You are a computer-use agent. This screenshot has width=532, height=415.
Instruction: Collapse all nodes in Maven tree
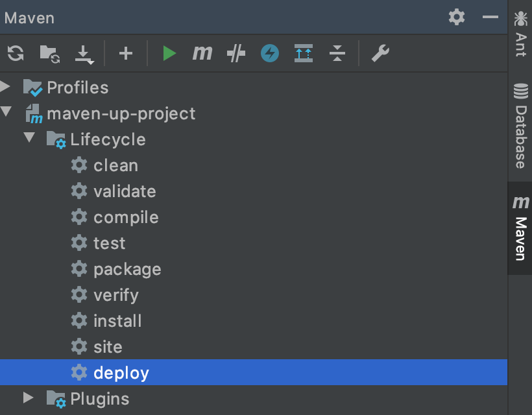point(337,53)
